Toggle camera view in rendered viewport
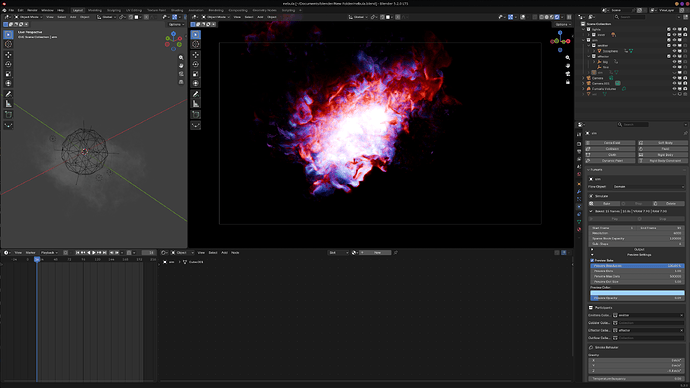Image resolution: width=690 pixels, height=388 pixels. 568,74
